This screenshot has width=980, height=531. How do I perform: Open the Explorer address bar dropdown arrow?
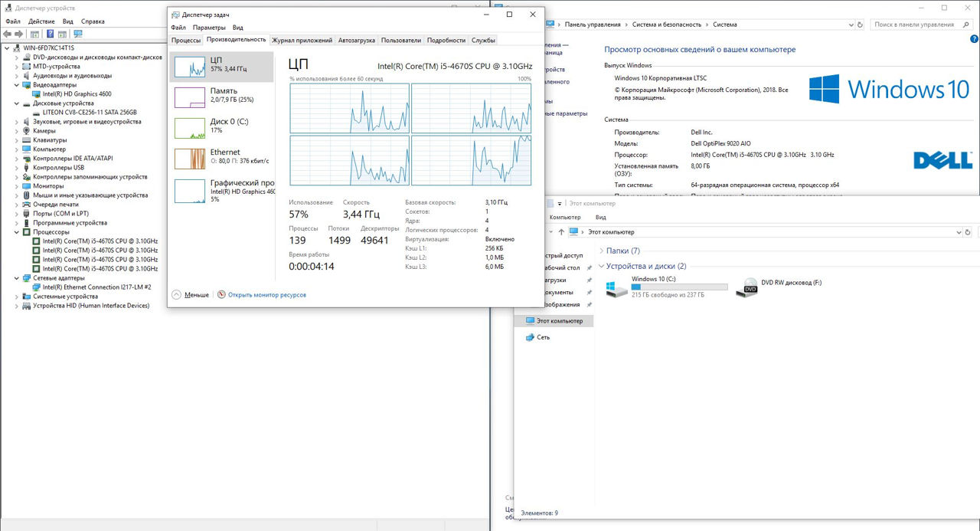click(x=958, y=232)
